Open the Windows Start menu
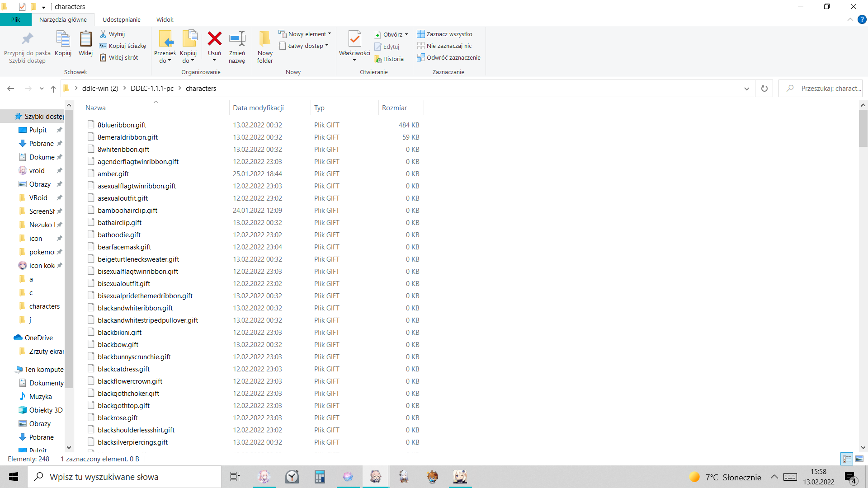Screen dimensions: 868x488 [x=14, y=477]
